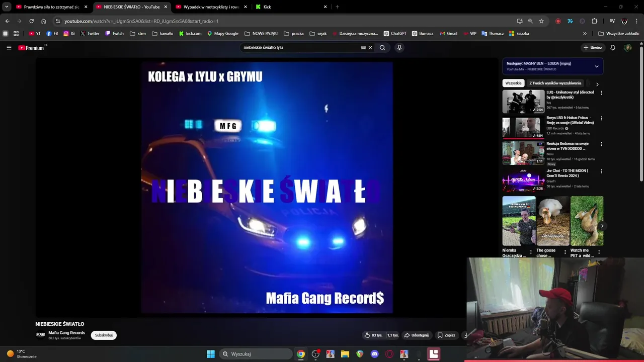This screenshot has width=644, height=362.
Task: Open the Mafia Gang Records channel link
Action: click(66, 333)
